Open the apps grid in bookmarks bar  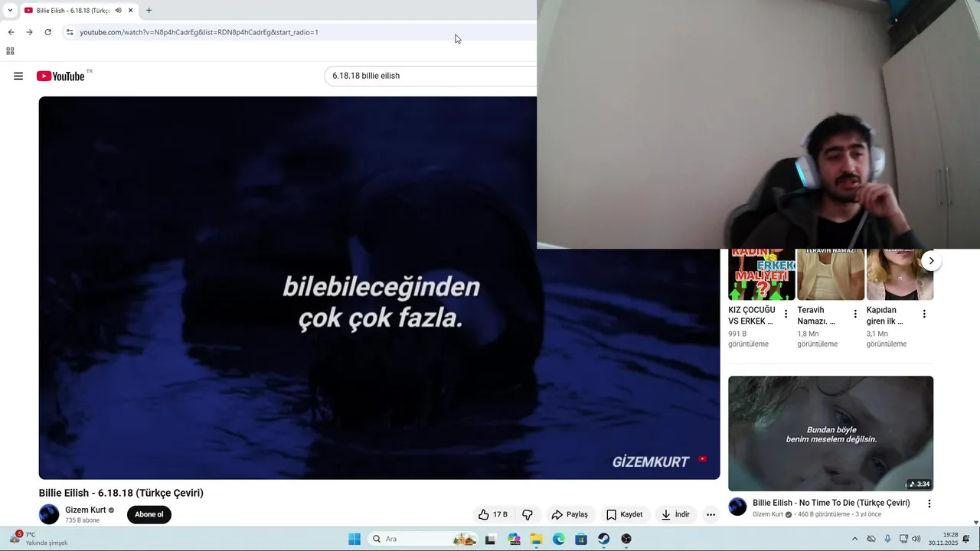coord(10,51)
